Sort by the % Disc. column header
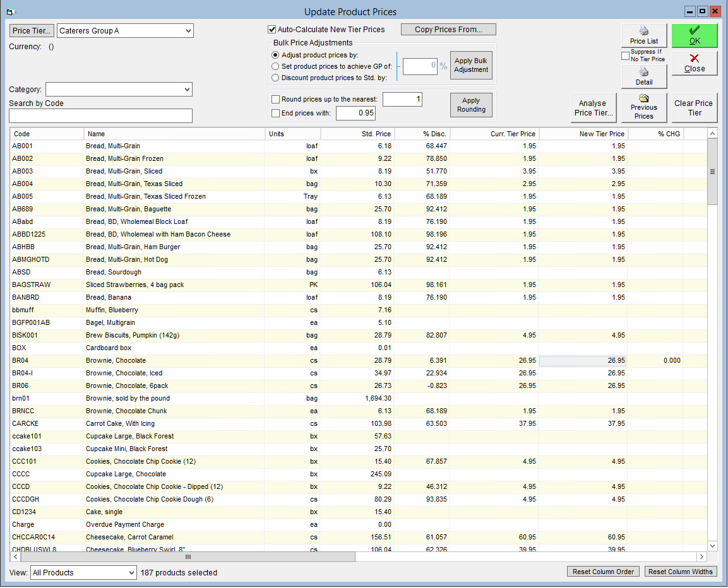The height and width of the screenshot is (588, 728). [x=422, y=134]
